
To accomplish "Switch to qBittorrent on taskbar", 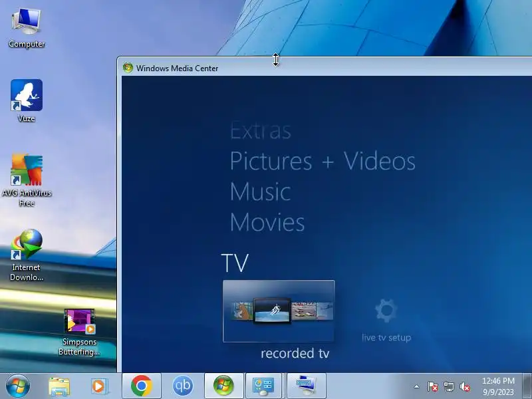I will [182, 386].
